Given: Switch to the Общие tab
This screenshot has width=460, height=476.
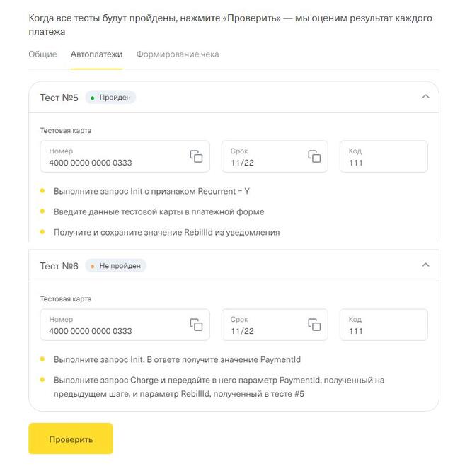Looking at the screenshot, I should pyautogui.click(x=42, y=54).
